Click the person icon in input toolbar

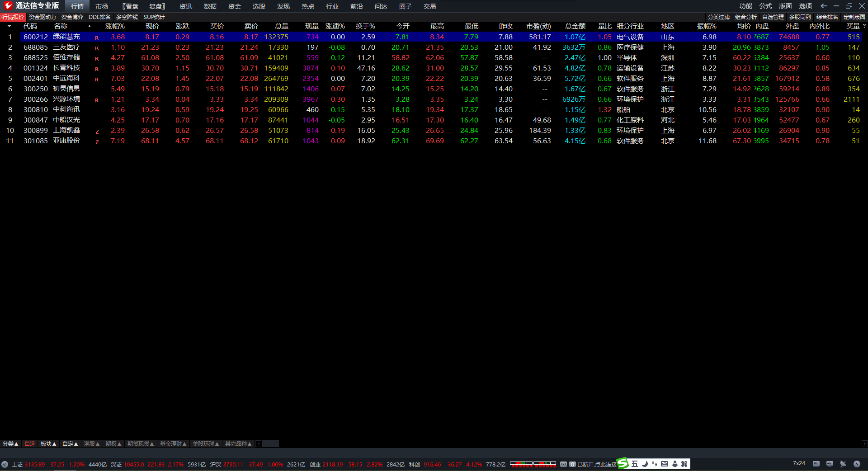(x=675, y=464)
